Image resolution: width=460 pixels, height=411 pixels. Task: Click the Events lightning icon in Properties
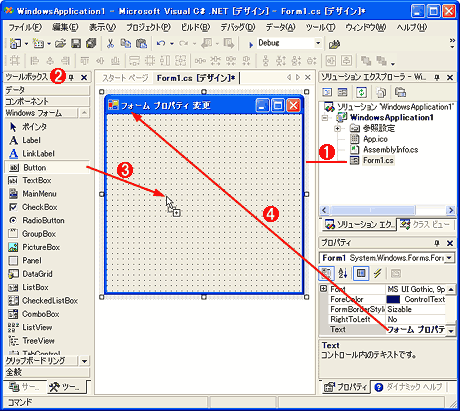click(x=377, y=273)
